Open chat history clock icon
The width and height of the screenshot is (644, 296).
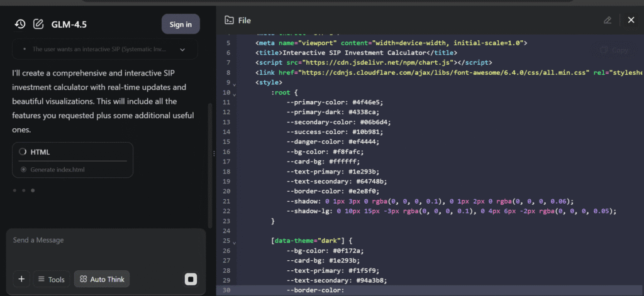(20, 24)
